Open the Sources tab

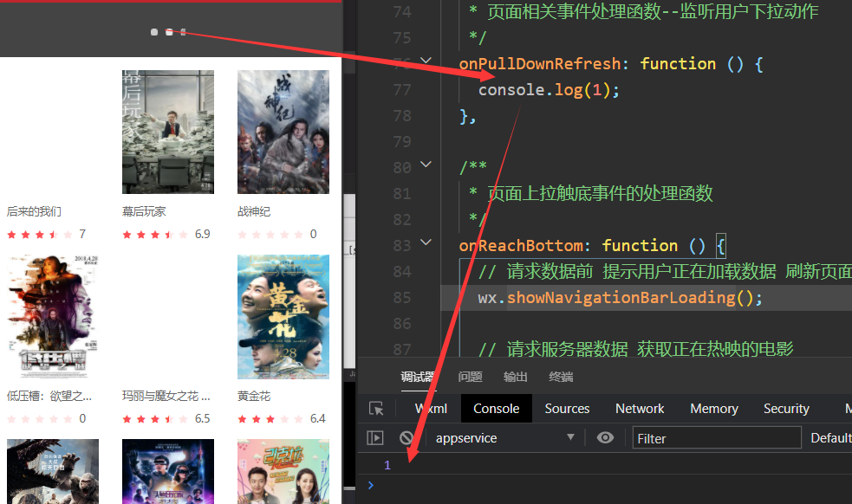tap(567, 409)
